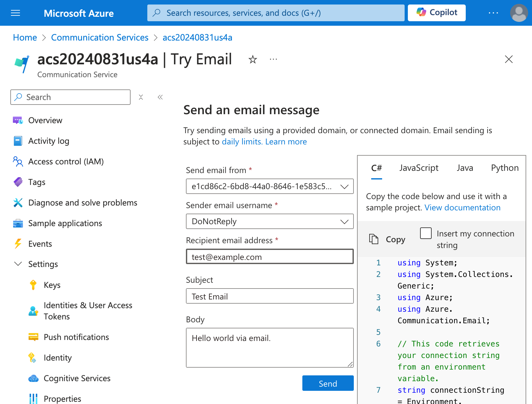Collapse the sidebar with the double chevron
This screenshot has height=404, width=532.
[x=160, y=97]
